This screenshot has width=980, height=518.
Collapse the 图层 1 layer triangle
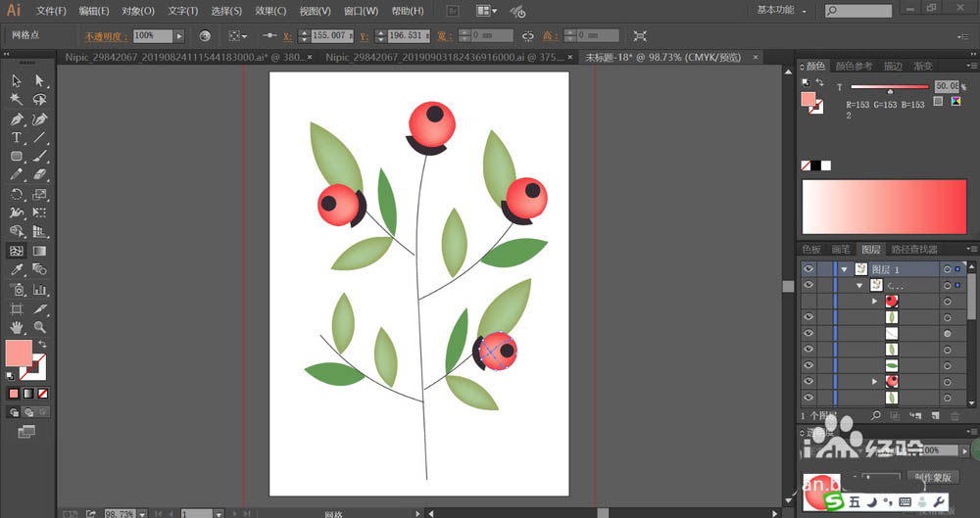(845, 269)
